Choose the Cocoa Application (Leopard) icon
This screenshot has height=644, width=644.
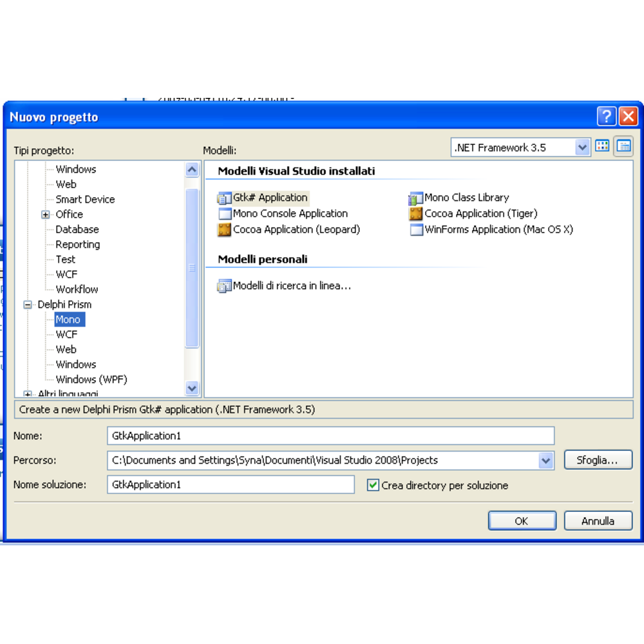(224, 229)
